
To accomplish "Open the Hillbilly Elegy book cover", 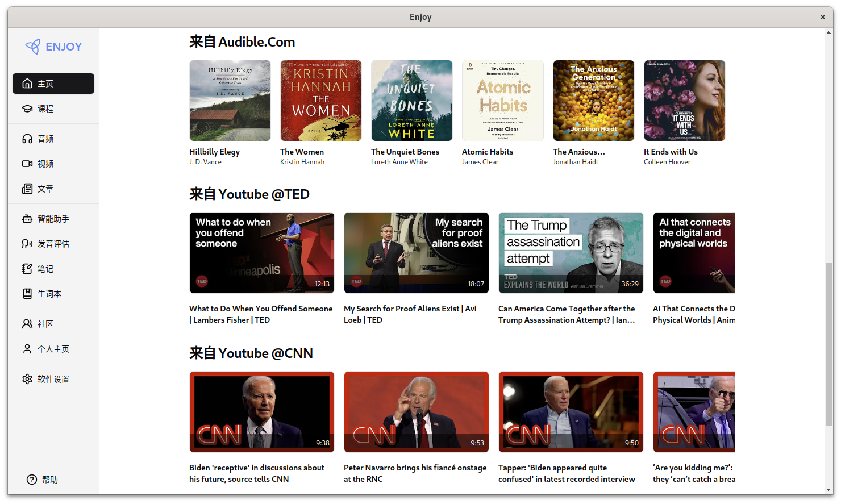I will (x=230, y=101).
